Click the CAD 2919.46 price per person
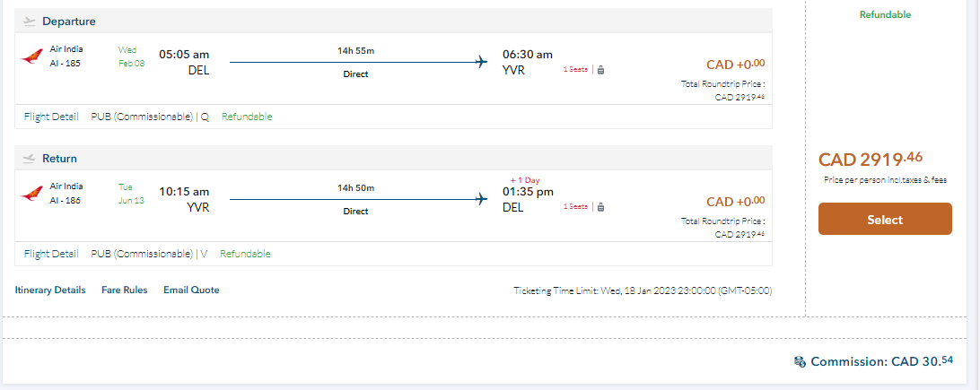This screenshot has height=390, width=980. [871, 160]
